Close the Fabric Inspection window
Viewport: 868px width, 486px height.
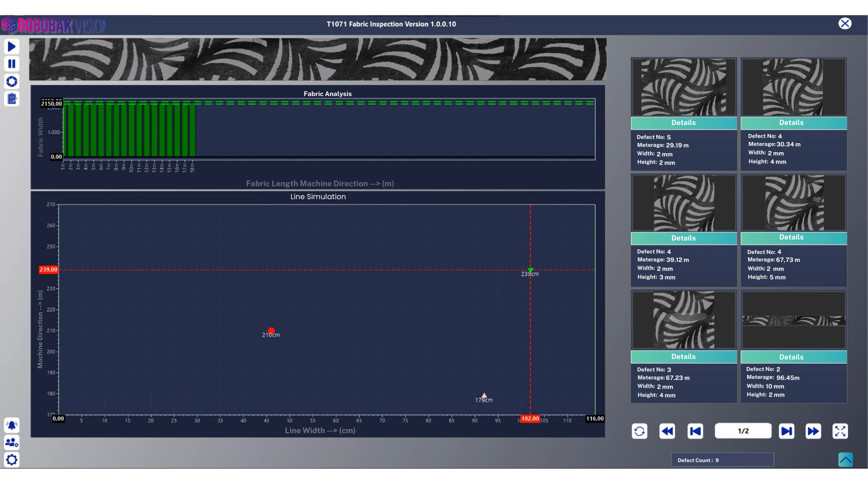[x=845, y=23]
